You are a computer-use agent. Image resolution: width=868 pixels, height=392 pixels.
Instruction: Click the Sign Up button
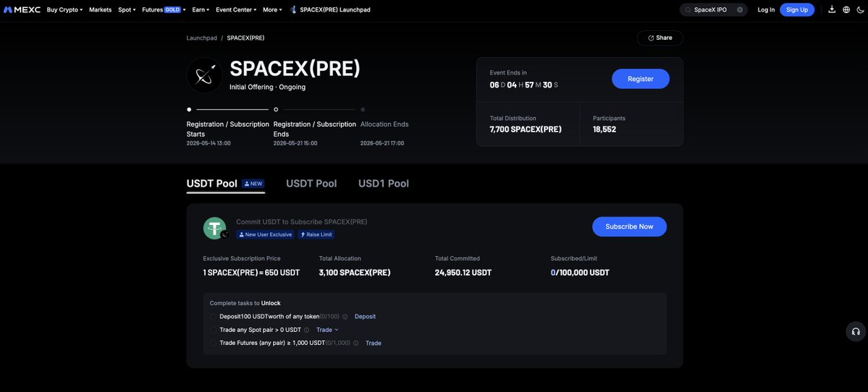tap(797, 10)
